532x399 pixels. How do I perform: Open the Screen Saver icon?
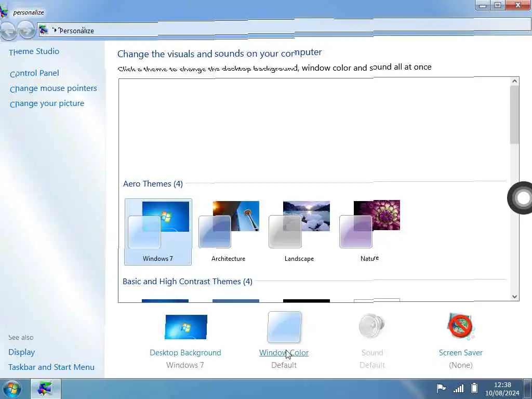tap(461, 326)
